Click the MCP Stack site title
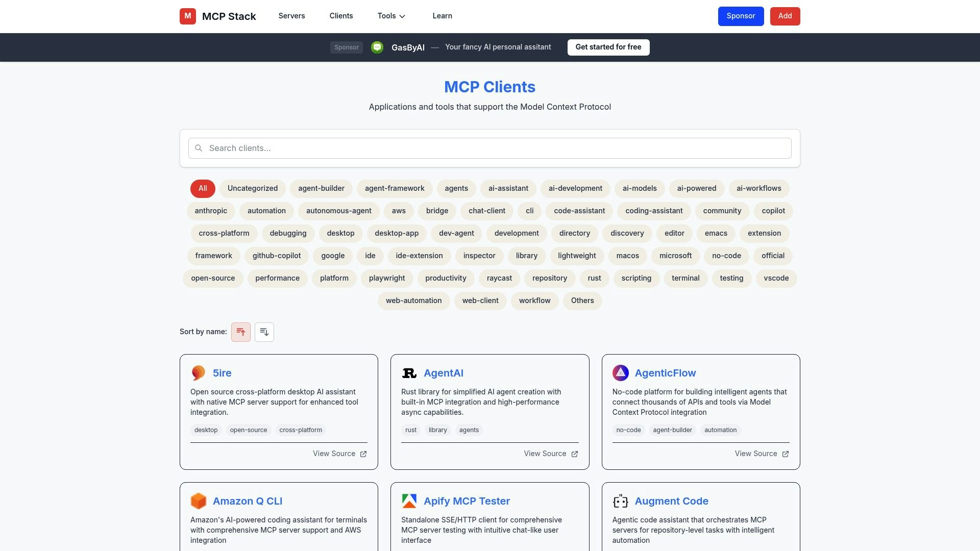Screen dimensions: 980x551 coord(229,16)
